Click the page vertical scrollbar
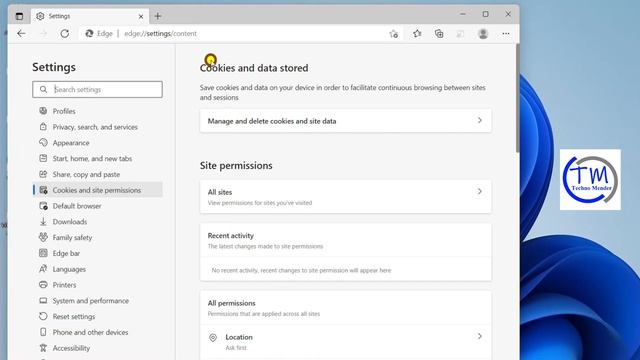The width and height of the screenshot is (640, 360). [518, 99]
